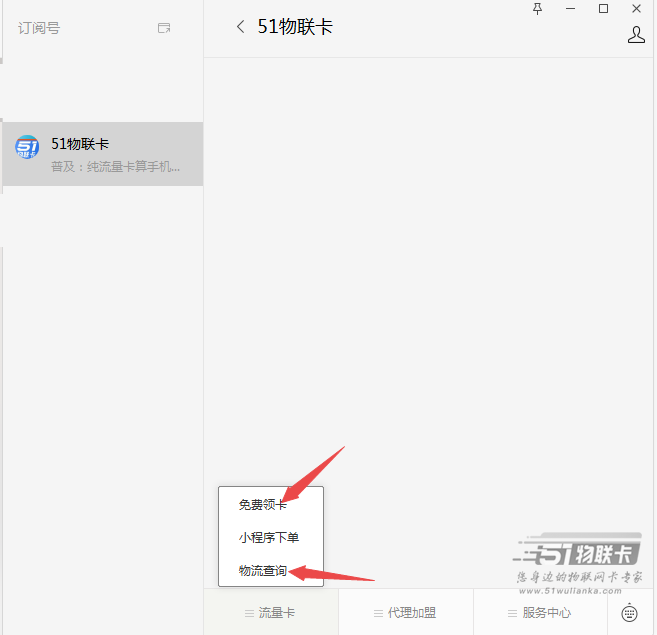
Task: Click the 51物联卡 avatar logo
Action: click(27, 147)
